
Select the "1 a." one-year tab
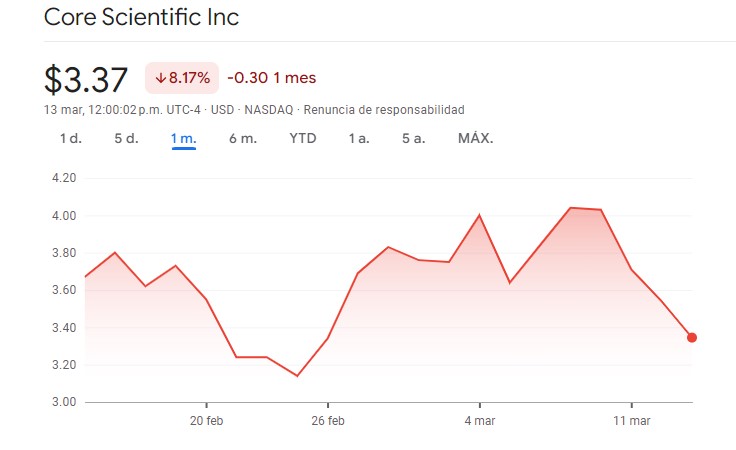[x=358, y=138]
